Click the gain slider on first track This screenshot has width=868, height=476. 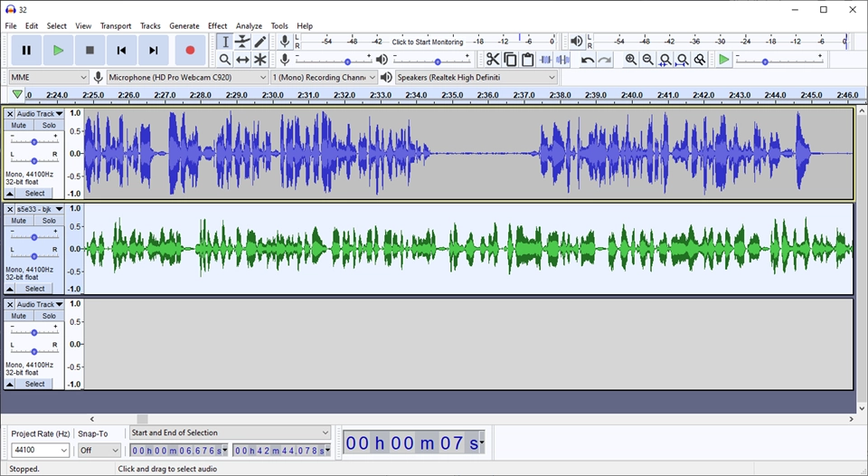[34, 142]
